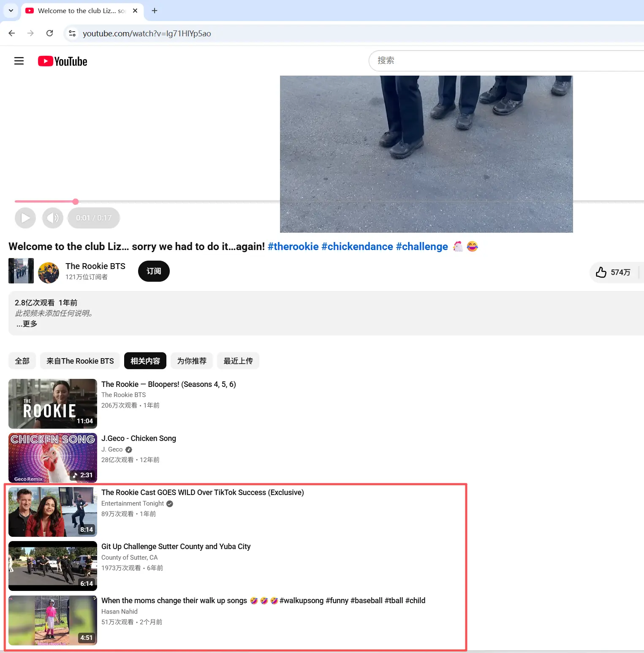Click the small video thumbnail beside the channel avatar
Image resolution: width=644 pixels, height=653 pixels.
point(21,271)
